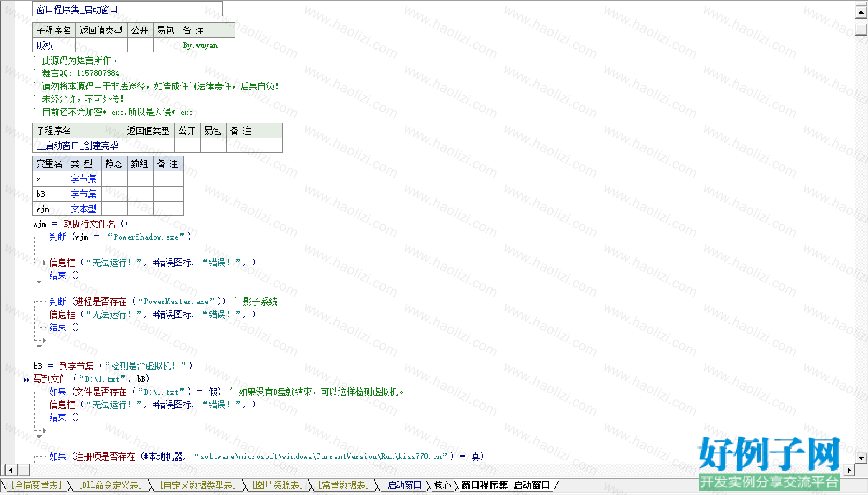This screenshot has width=868, height=495.
Task: Click the 数组 column header in variable table
Action: point(140,164)
